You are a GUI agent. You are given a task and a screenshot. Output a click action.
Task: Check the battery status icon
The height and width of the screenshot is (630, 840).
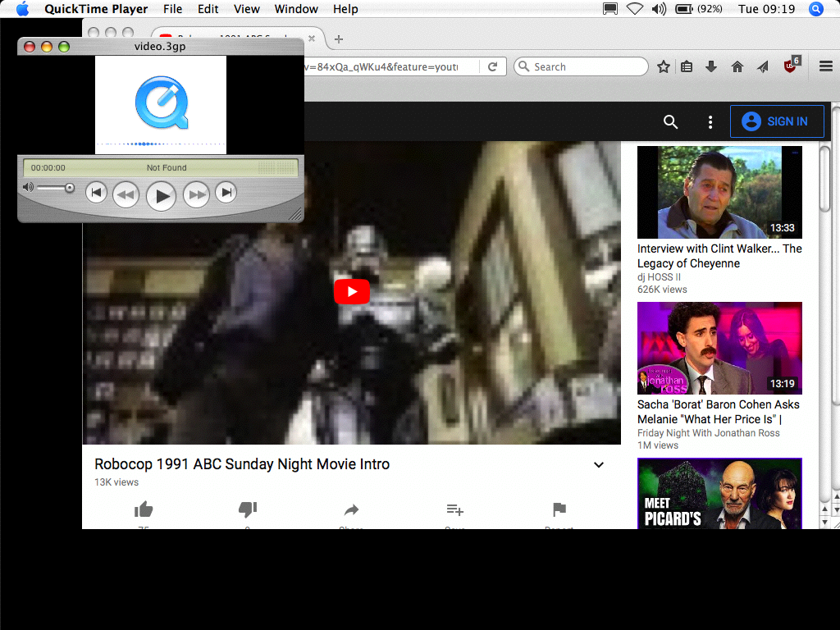pos(684,9)
